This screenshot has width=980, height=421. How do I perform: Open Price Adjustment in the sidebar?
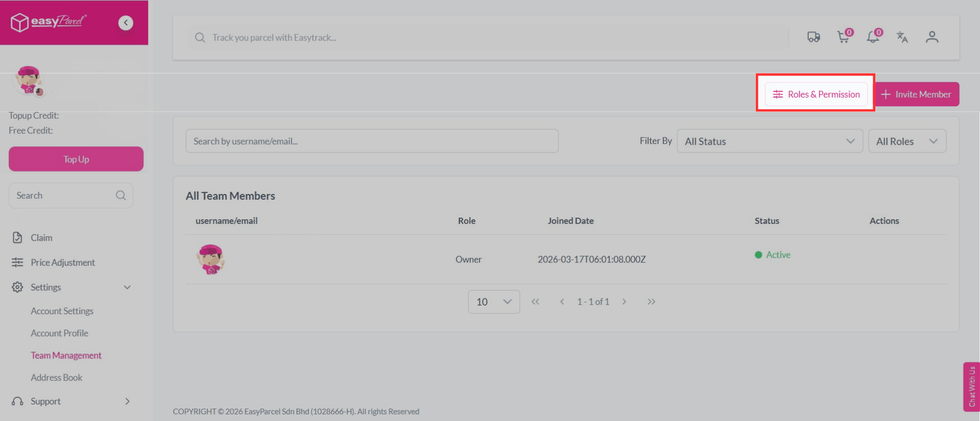[x=63, y=262]
